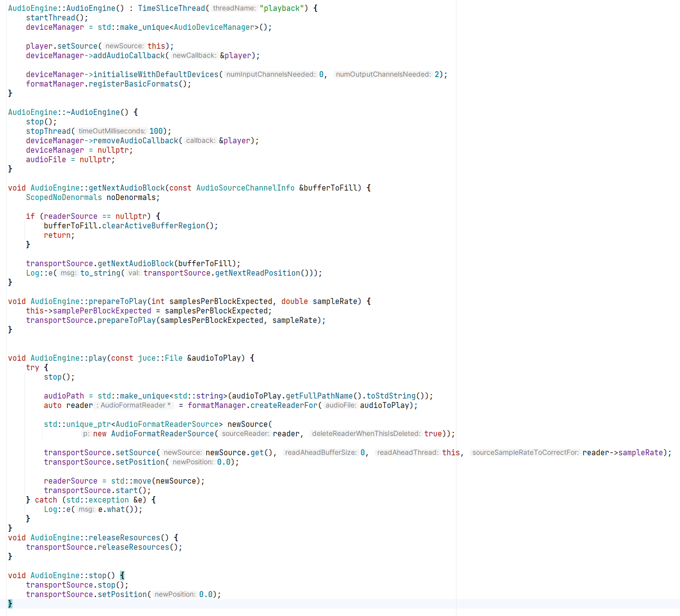The width and height of the screenshot is (680, 616).
Task: Click getNextReadPosition method name
Action: 257,273
